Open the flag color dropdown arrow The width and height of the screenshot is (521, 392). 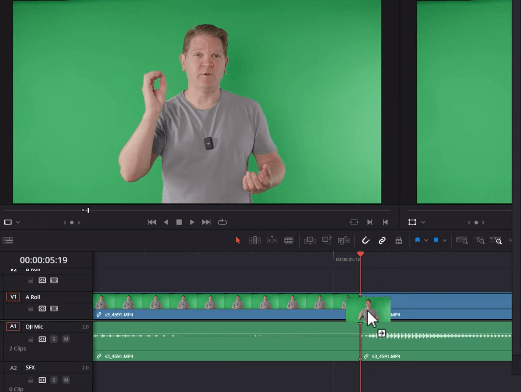point(426,240)
